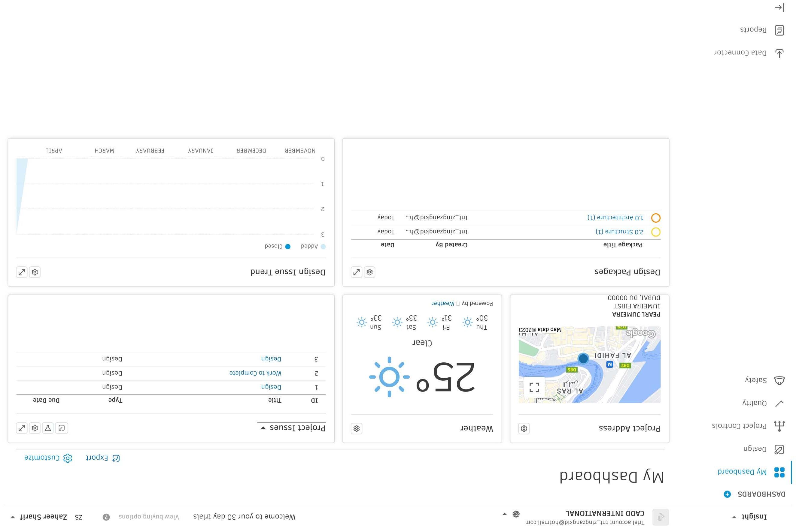
Task: Open the Insight module switcher dropdown
Action: tap(750, 517)
